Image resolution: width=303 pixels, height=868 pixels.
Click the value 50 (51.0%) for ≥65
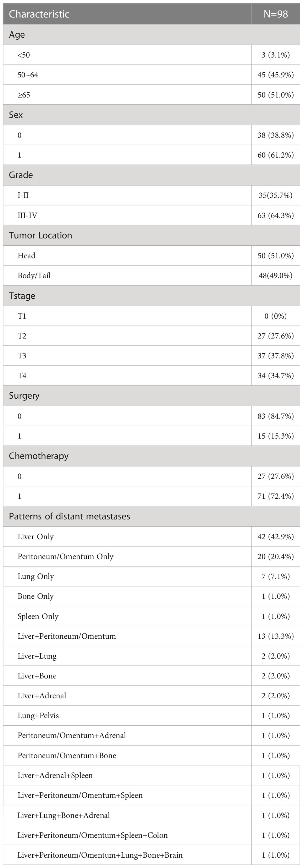click(x=276, y=95)
